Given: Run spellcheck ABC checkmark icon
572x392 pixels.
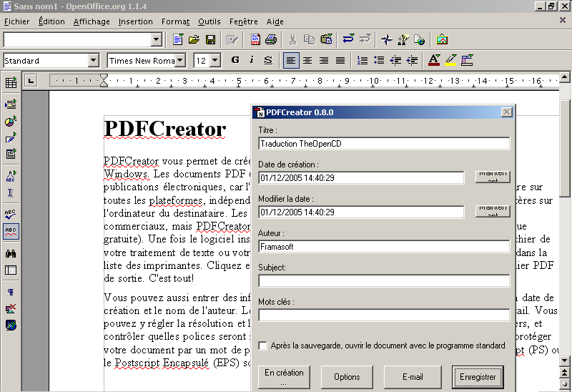Looking at the screenshot, I should pos(11,214).
